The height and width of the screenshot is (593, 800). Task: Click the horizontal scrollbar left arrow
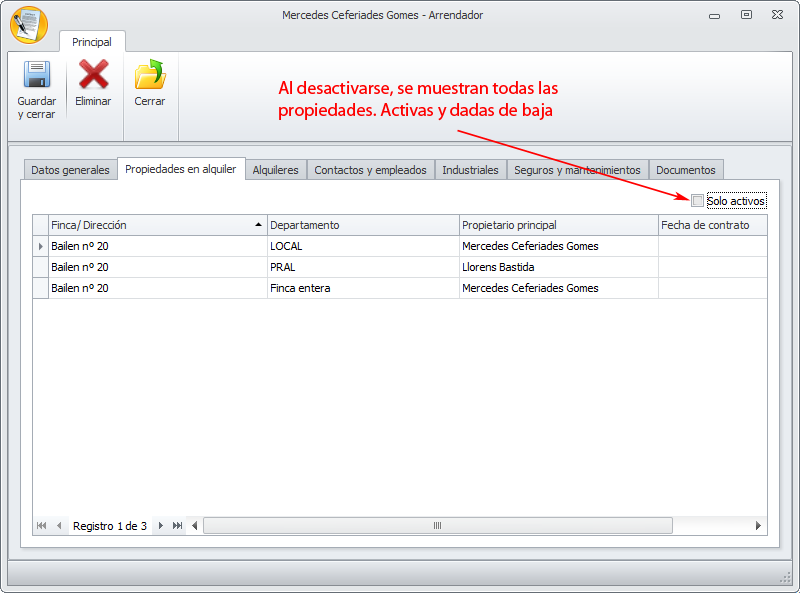194,526
